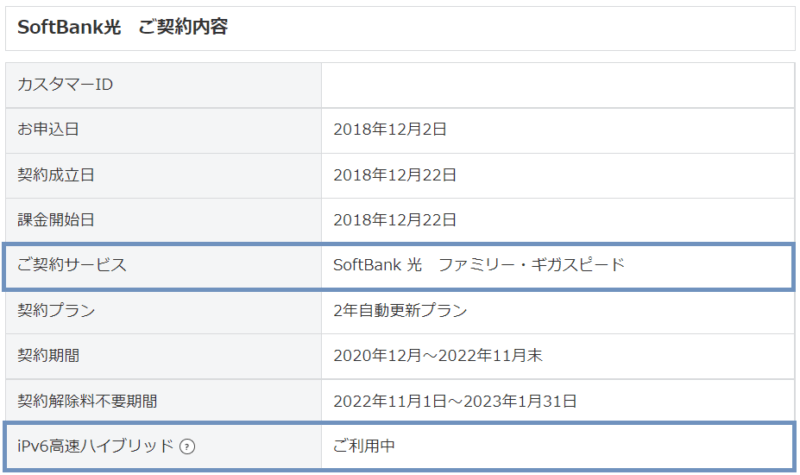Select the application date 2018年12月2日
The width and height of the screenshot is (800, 475).
[390, 130]
